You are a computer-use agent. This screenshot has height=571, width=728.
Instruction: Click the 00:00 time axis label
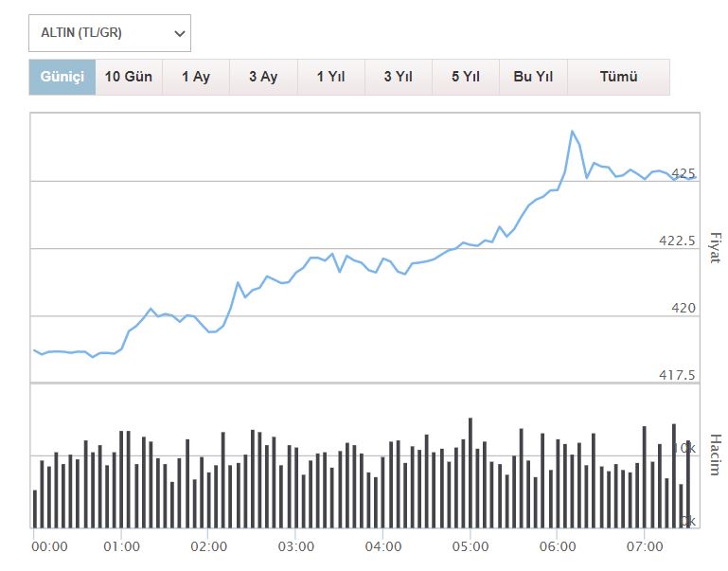pos(49,547)
